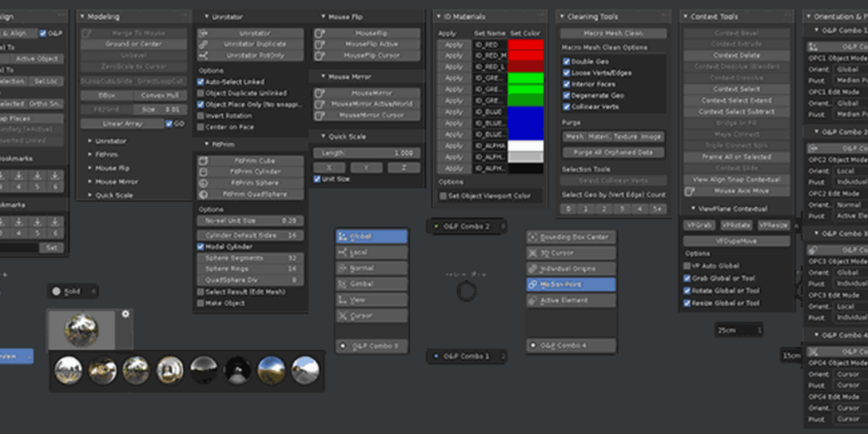
Task: Click the Cursor orientation icon
Action: pos(342,315)
